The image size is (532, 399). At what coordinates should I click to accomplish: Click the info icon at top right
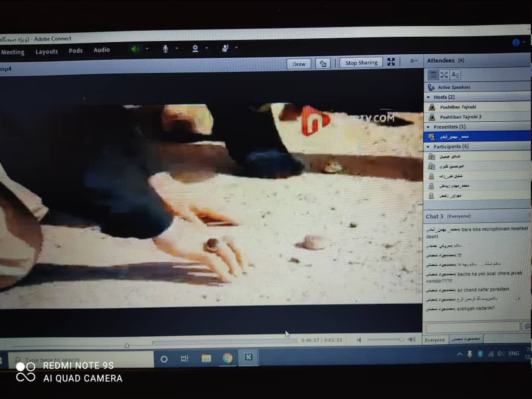coord(516,42)
